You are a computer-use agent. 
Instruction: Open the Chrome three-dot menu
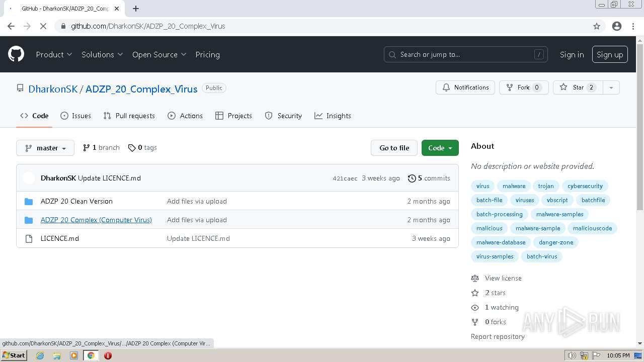pos(633,26)
